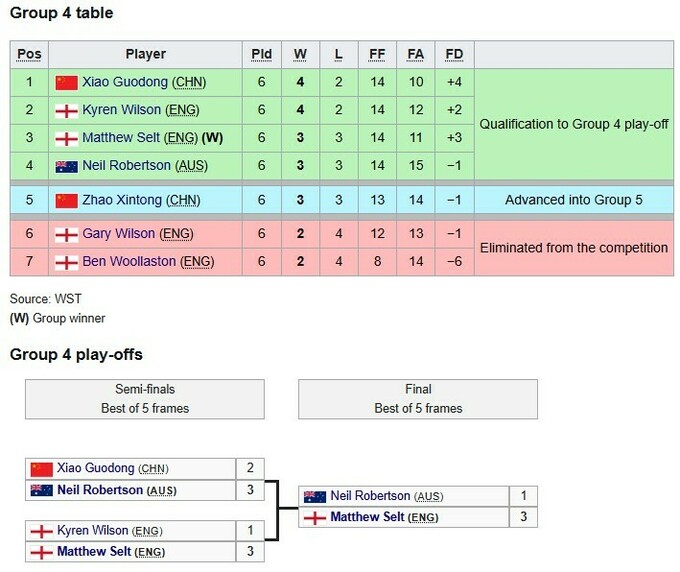Click Australia flag beside Neil Robertson in table

tap(66, 166)
